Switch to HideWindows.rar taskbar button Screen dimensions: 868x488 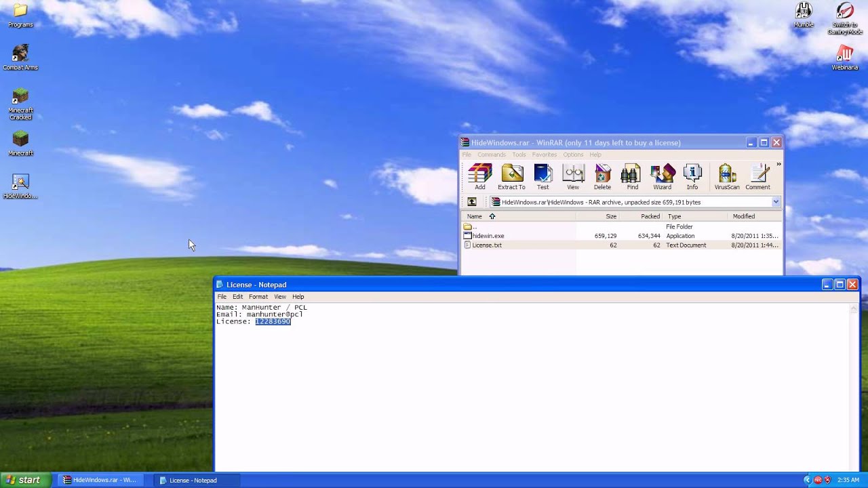coord(100,480)
